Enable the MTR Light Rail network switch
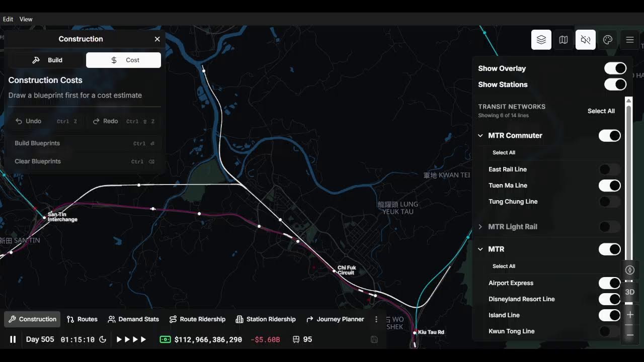 click(x=609, y=227)
